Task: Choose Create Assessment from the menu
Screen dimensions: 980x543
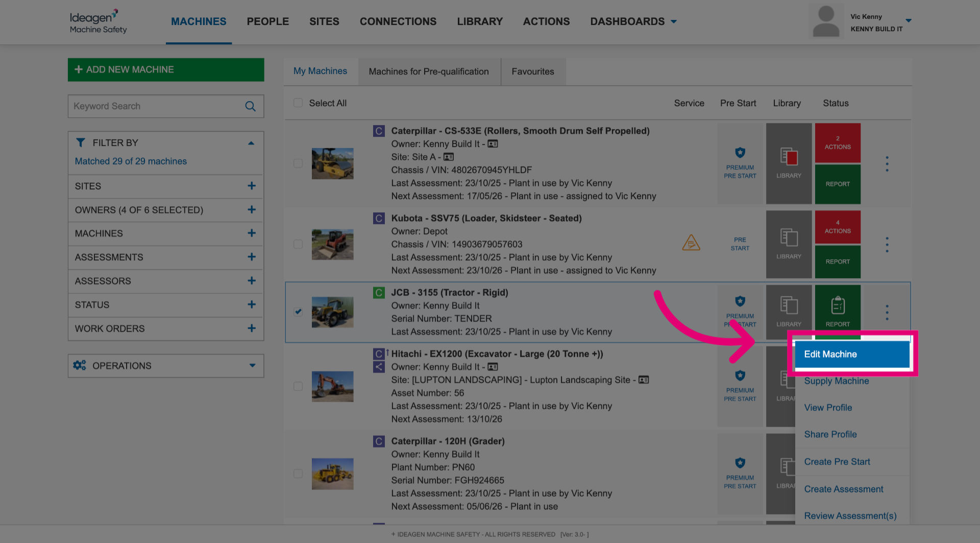Action: coord(852,489)
